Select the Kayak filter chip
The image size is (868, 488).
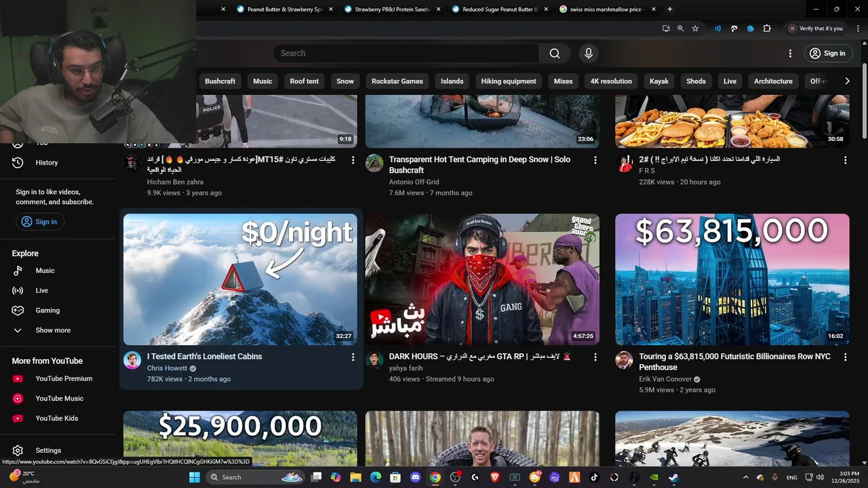click(x=659, y=81)
